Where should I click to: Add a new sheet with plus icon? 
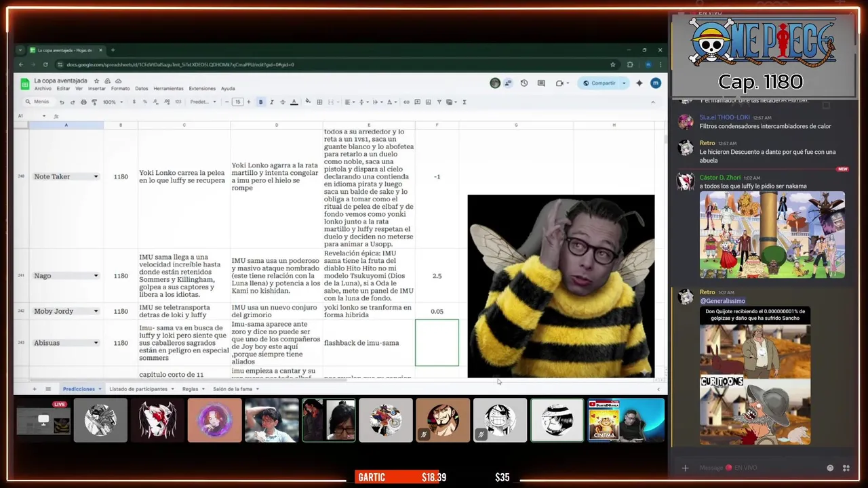coord(34,389)
